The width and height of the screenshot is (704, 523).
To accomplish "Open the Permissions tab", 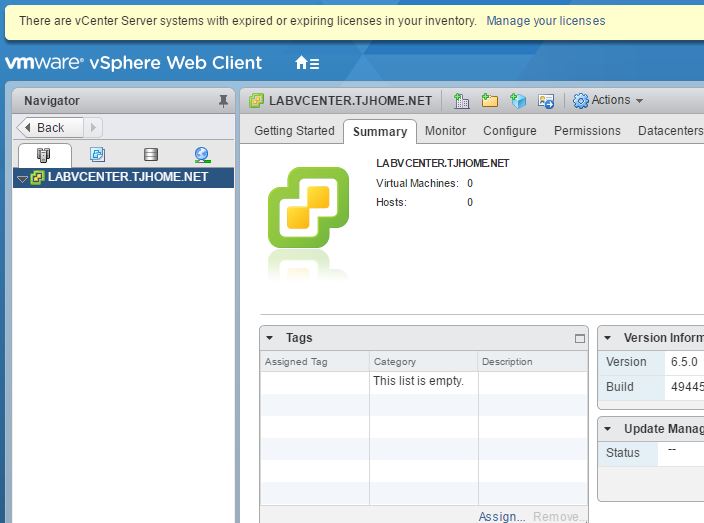I will (x=587, y=131).
